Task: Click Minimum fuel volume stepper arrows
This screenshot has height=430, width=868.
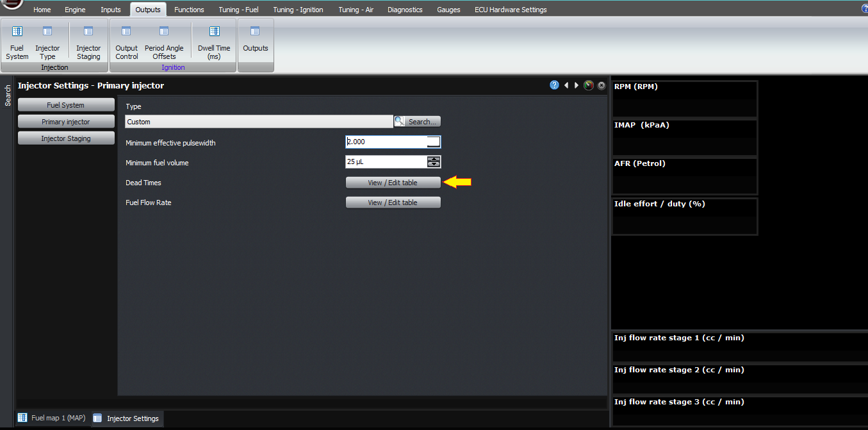Action: [x=434, y=162]
